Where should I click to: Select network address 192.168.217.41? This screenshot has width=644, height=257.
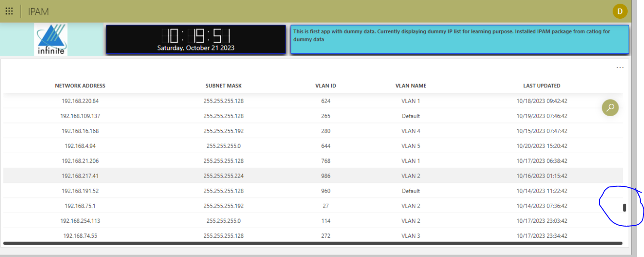80,176
